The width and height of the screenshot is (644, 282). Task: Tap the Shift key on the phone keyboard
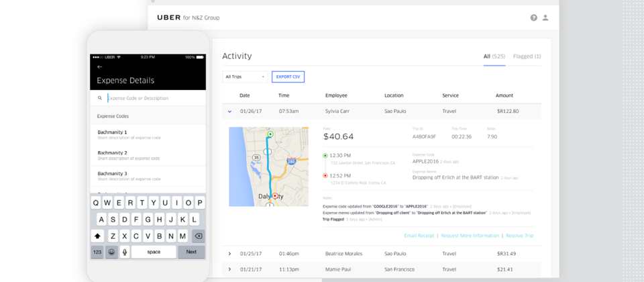(98, 236)
